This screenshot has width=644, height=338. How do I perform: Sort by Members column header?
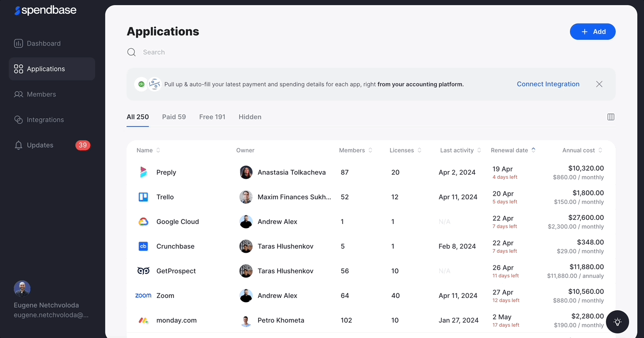tap(355, 151)
